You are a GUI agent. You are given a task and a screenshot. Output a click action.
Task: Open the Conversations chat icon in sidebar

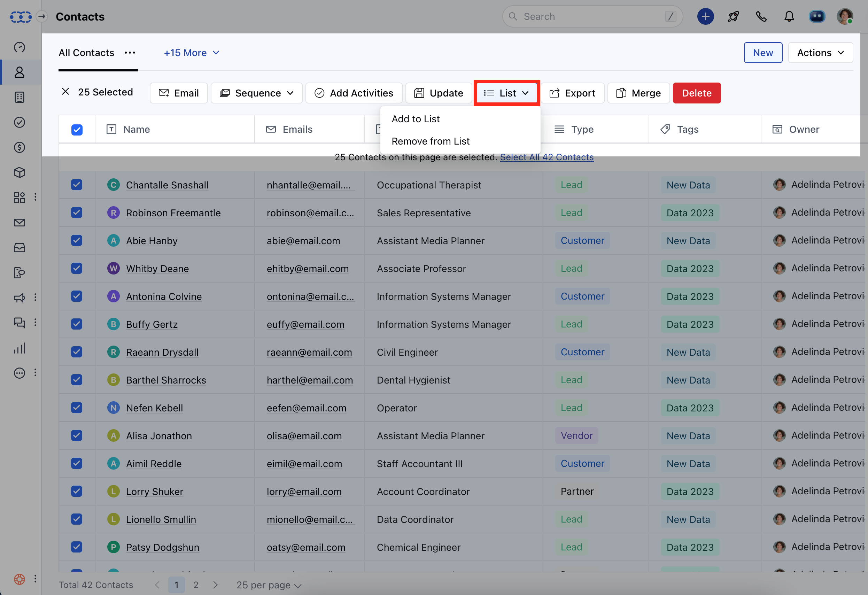point(20,323)
